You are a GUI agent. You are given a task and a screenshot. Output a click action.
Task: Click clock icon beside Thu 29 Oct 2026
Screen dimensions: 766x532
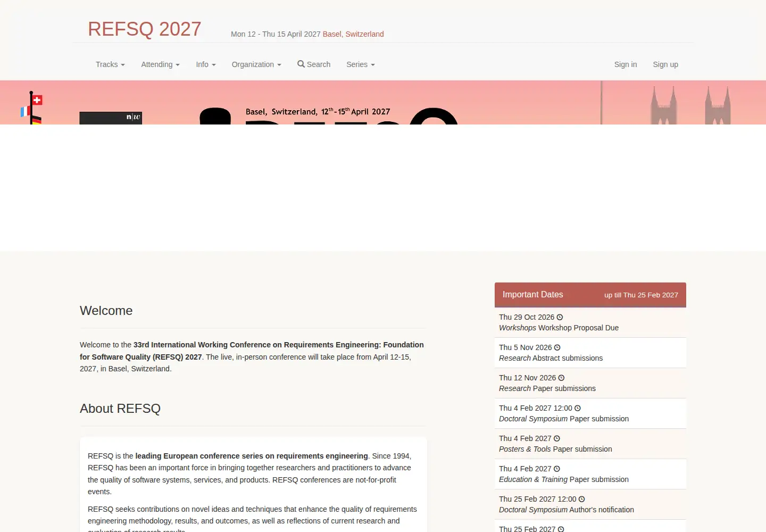(x=560, y=317)
